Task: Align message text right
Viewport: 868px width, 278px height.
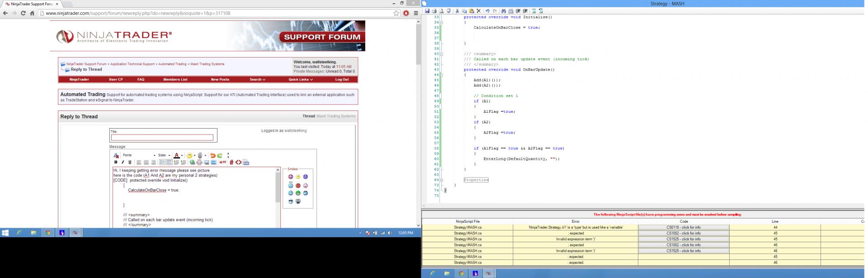Action: (x=153, y=163)
